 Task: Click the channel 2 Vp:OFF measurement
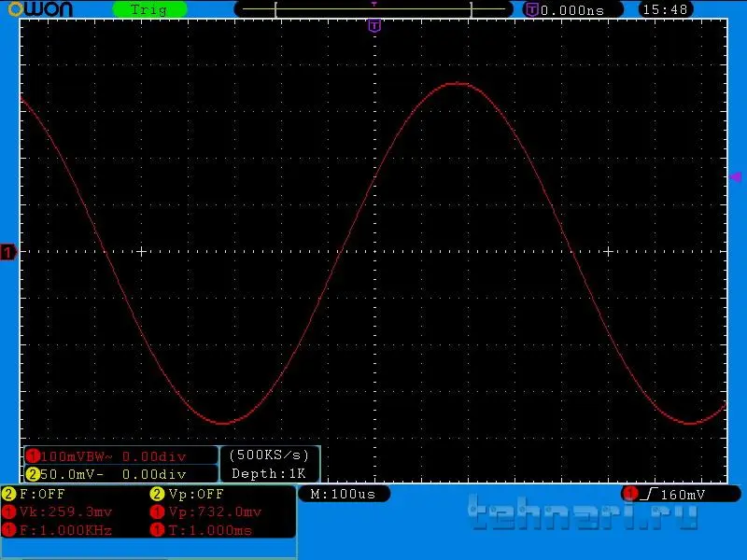click(x=196, y=494)
